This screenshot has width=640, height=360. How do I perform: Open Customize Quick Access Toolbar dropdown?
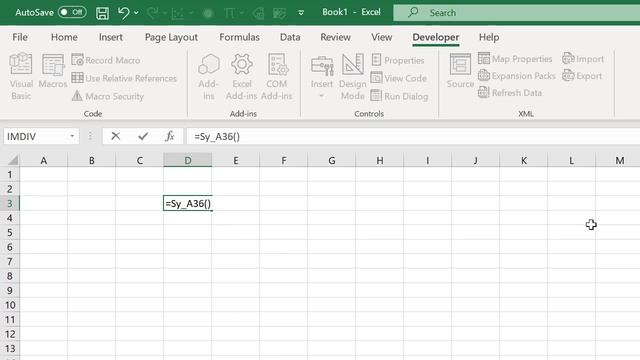click(x=301, y=13)
